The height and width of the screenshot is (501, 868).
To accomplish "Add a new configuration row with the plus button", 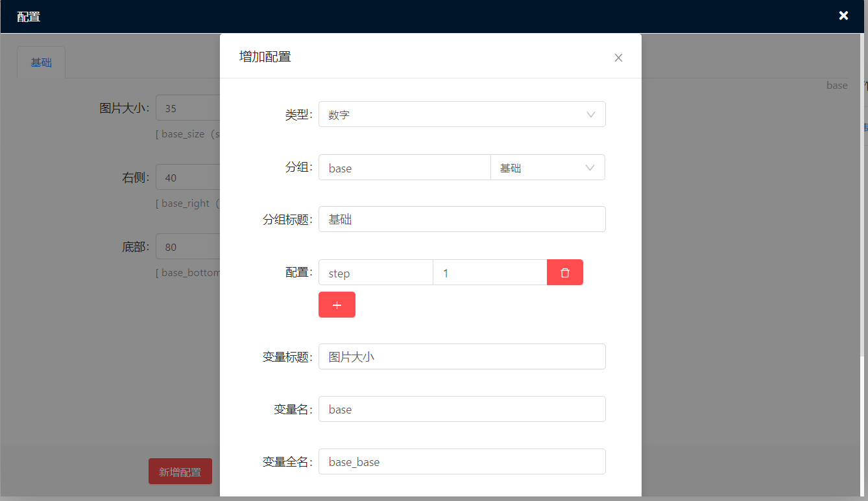I will 337,305.
